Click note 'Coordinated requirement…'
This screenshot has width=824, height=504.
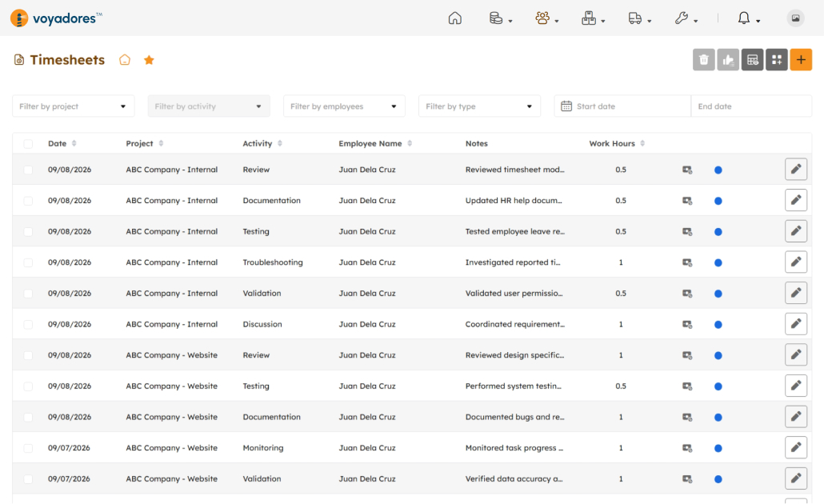(x=514, y=324)
